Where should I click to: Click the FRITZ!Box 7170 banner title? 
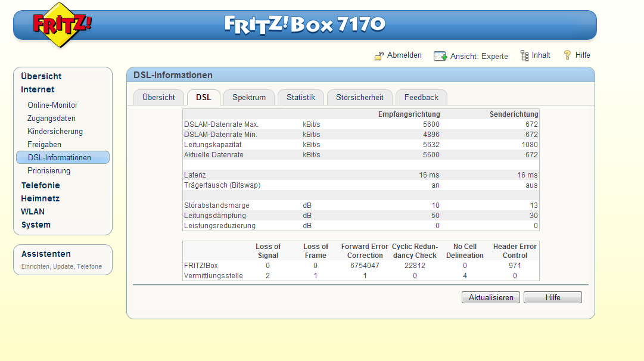[x=305, y=24]
